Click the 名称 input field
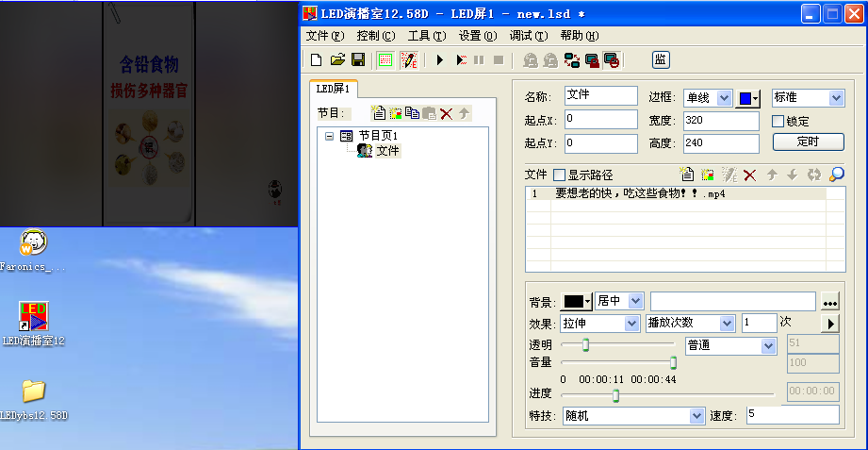868x450 pixels. (x=601, y=95)
